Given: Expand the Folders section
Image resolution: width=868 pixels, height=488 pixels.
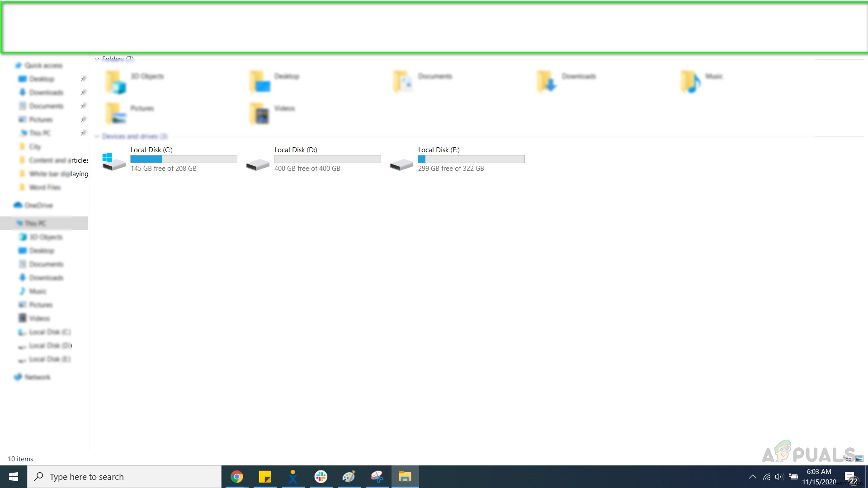Looking at the screenshot, I should tap(97, 58).
